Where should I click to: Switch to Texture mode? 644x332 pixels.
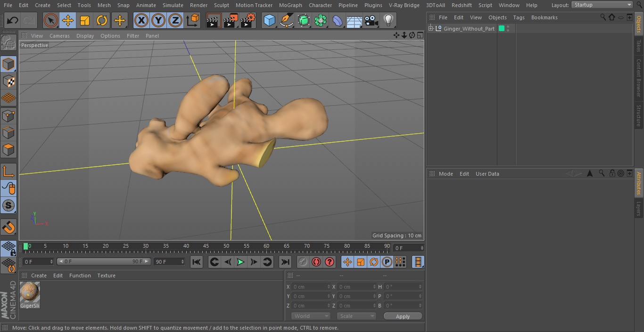(8, 81)
